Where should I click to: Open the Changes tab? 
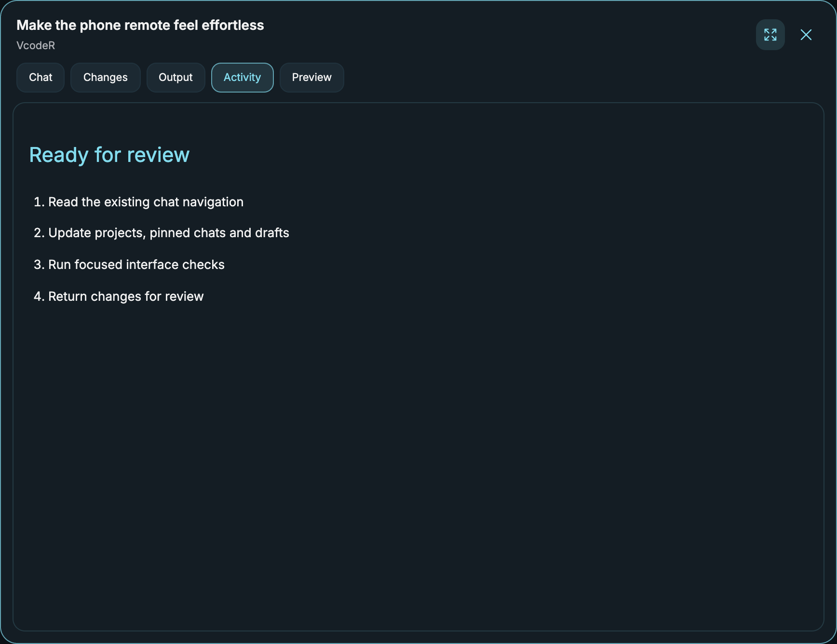[x=106, y=78]
